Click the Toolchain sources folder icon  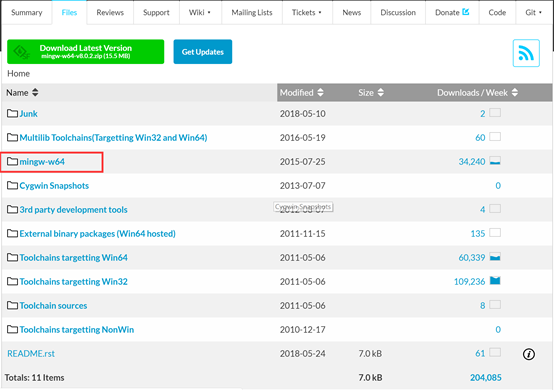click(x=12, y=306)
